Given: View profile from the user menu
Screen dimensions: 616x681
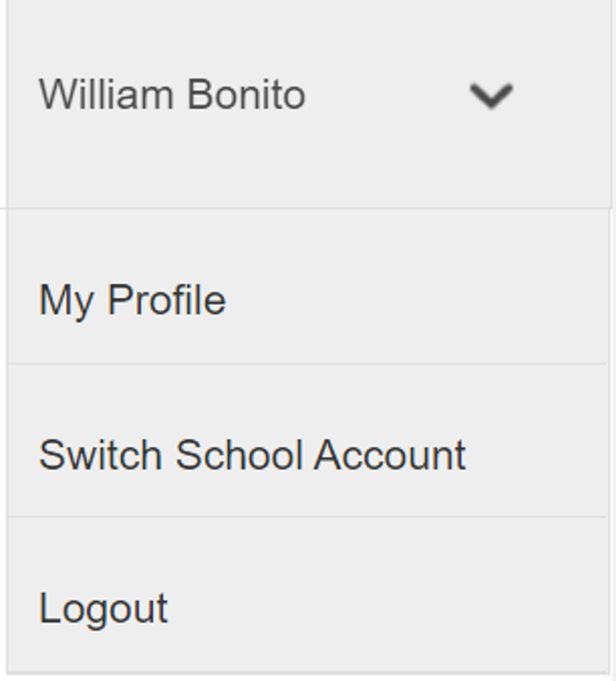Looking at the screenshot, I should pos(132,300).
